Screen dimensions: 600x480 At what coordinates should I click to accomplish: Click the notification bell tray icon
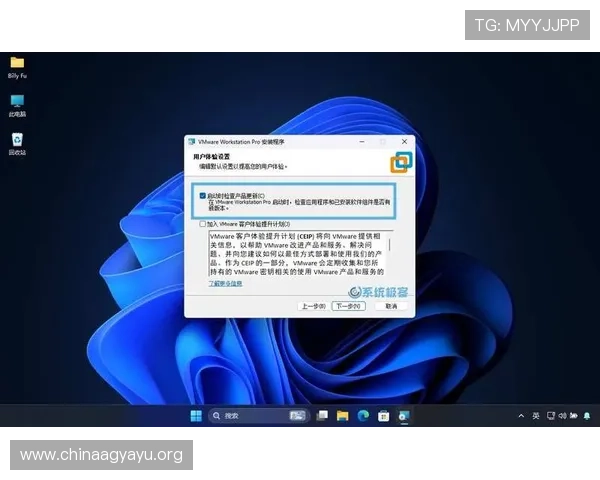[587, 416]
